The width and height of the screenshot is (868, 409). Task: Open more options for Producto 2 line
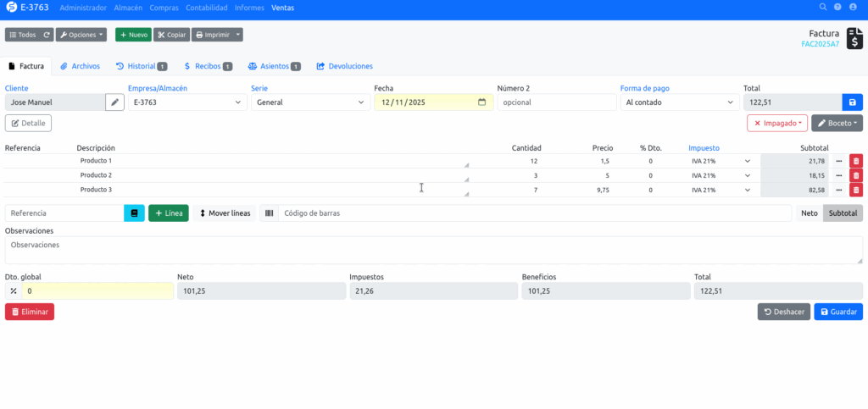point(839,175)
